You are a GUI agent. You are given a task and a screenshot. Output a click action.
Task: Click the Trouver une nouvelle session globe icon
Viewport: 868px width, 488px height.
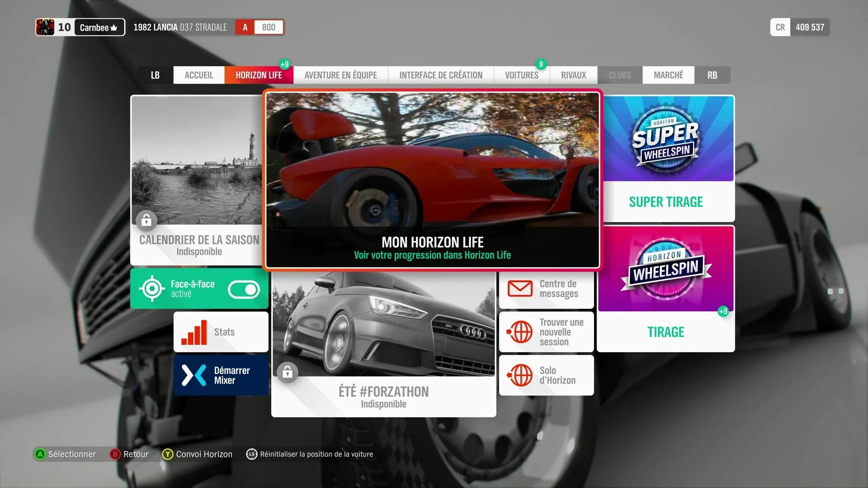[520, 332]
